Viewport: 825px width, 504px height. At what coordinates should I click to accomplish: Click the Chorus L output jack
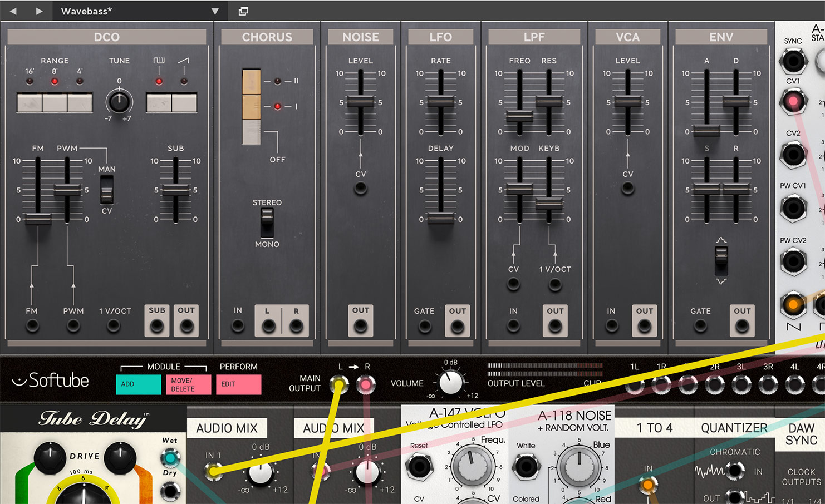268,326
